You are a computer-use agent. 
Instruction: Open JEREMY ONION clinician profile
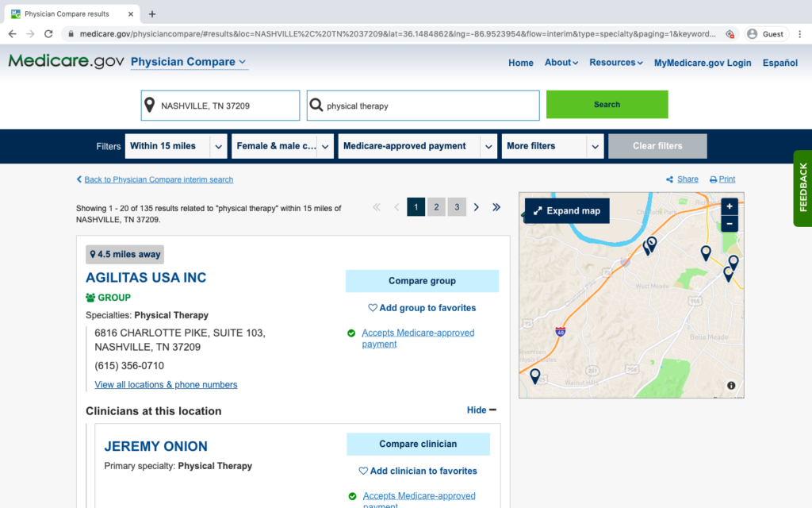click(x=156, y=446)
